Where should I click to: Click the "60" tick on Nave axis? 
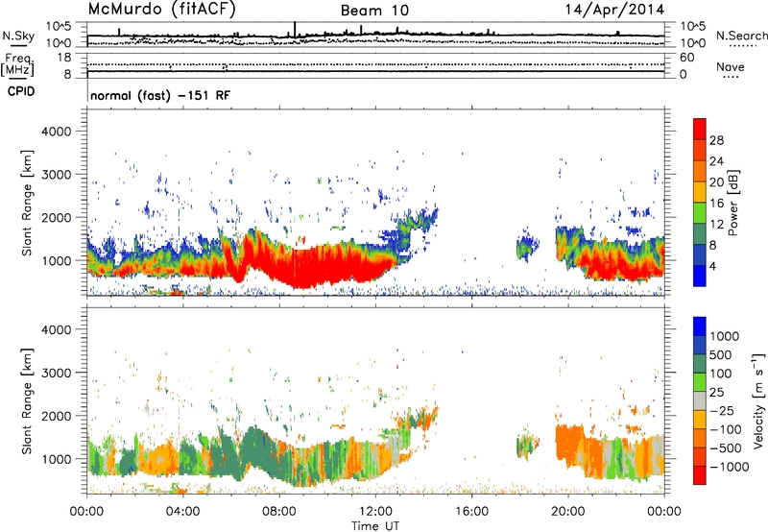686,58
